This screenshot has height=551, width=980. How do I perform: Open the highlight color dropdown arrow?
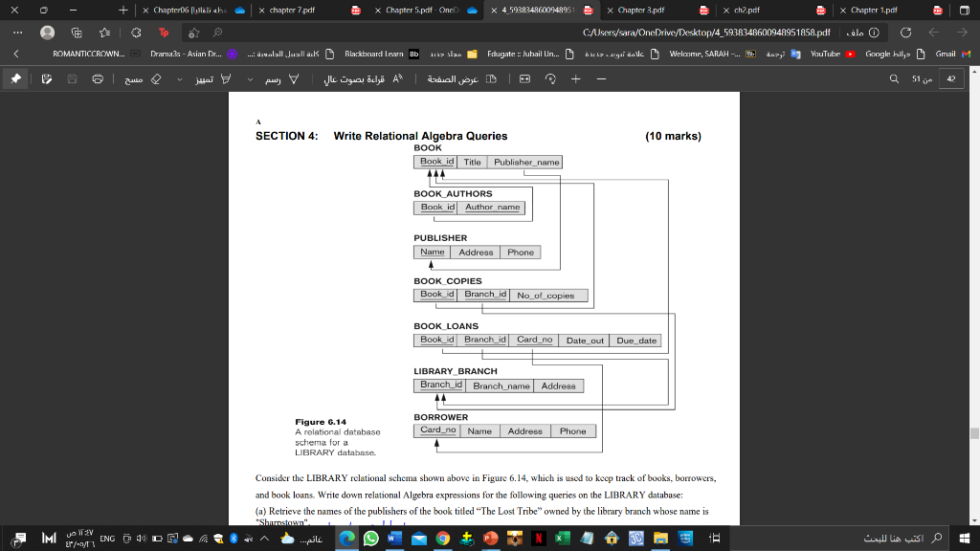click(x=180, y=80)
